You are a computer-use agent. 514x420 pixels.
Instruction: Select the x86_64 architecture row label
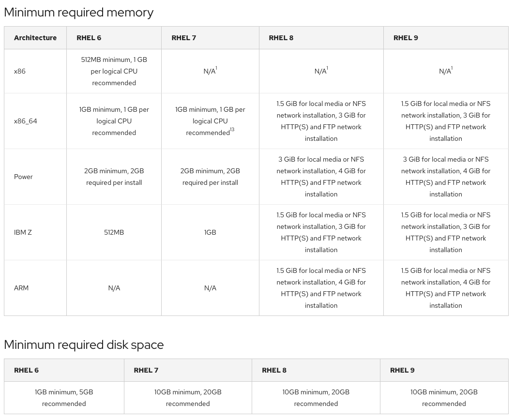[26, 121]
